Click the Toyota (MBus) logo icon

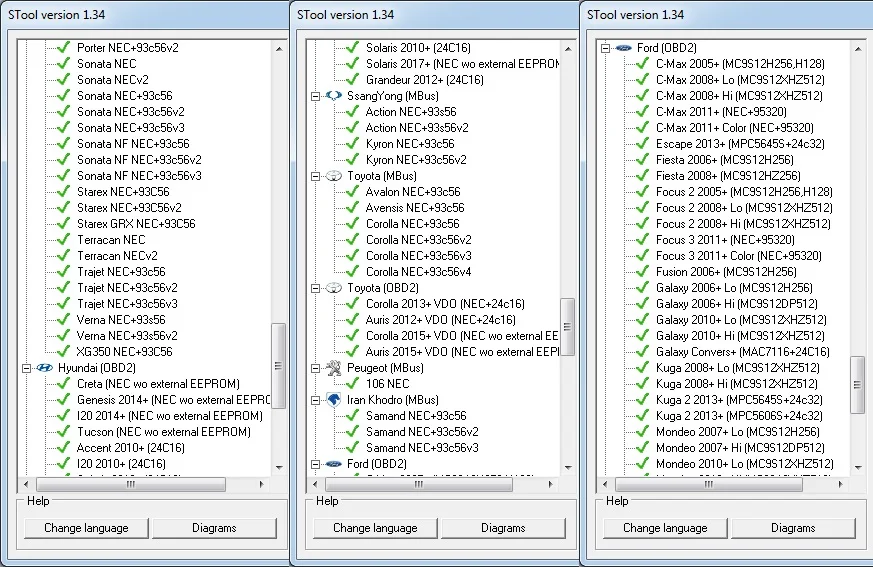333,176
